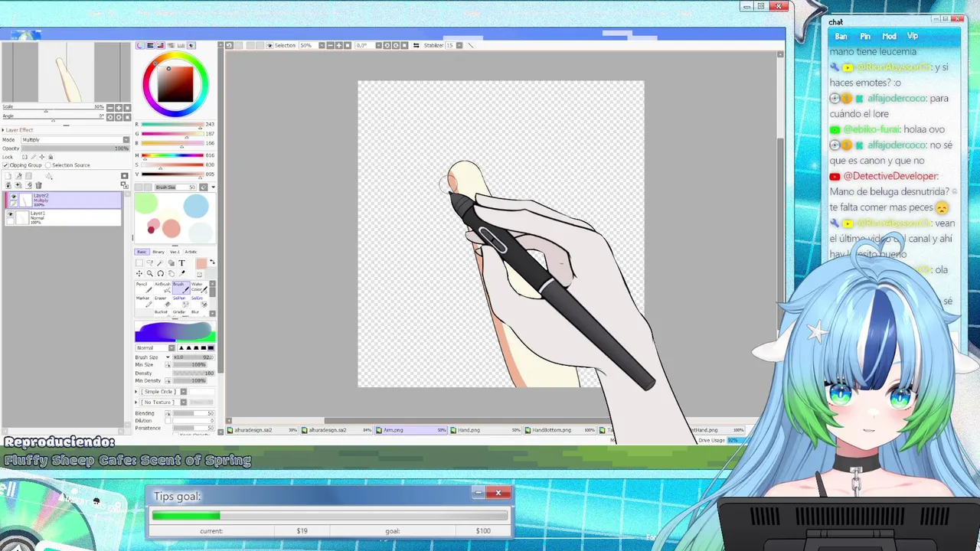Open the rotation angle dropdown
Viewport: 980px width, 551px height.
(378, 45)
